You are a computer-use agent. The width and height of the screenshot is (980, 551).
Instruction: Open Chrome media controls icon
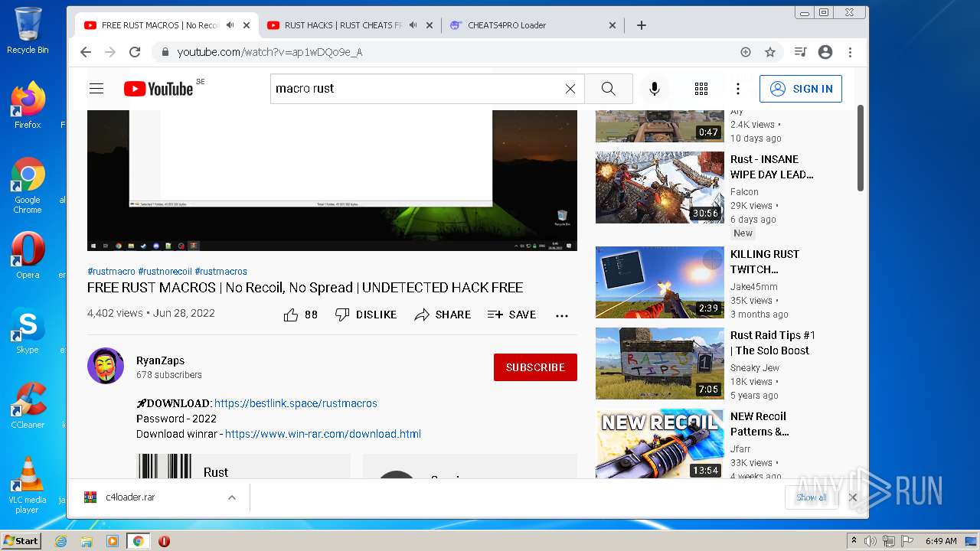click(x=801, y=52)
